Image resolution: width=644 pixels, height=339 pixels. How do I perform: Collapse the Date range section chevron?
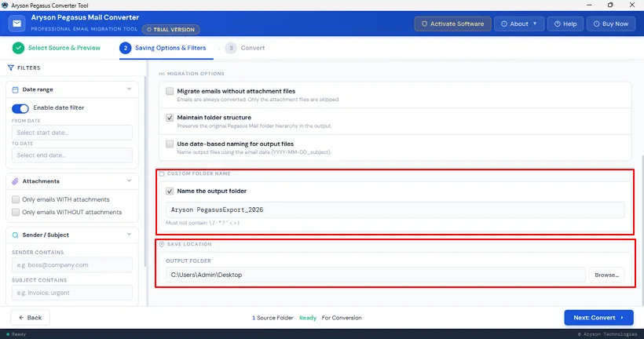(x=129, y=89)
